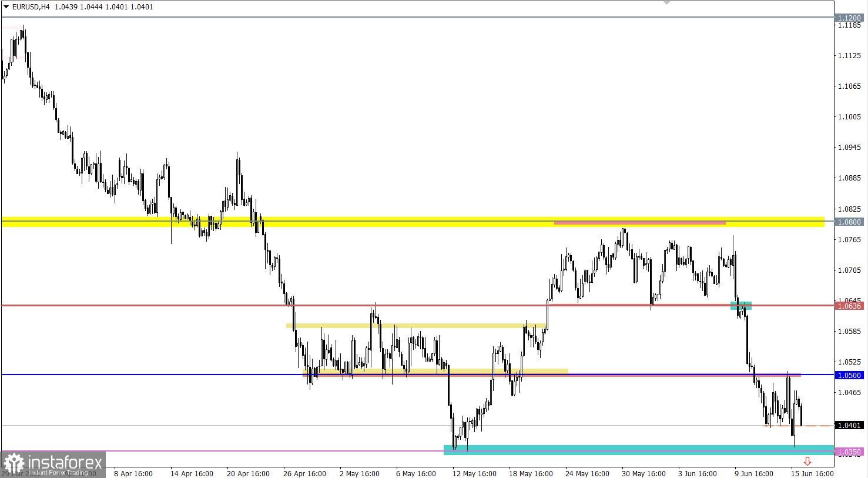Screen dimensions: 868x478
Task: Click the 14 Apr 16:00 time label
Action: [192, 473]
